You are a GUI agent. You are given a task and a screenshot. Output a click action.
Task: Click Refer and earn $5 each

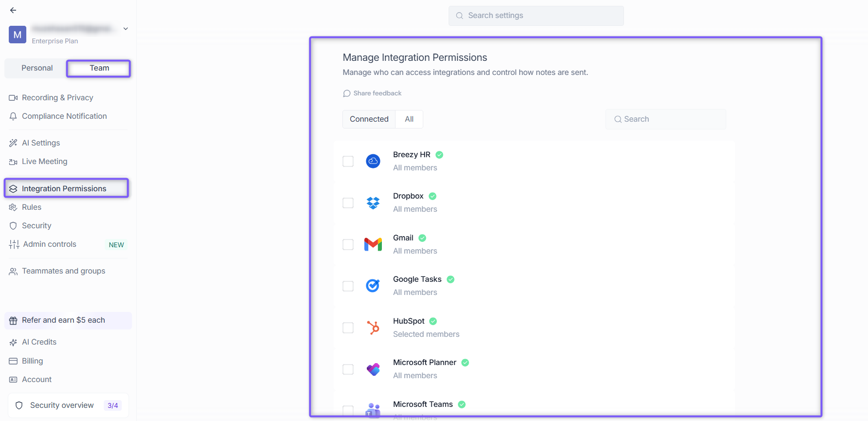(x=68, y=320)
